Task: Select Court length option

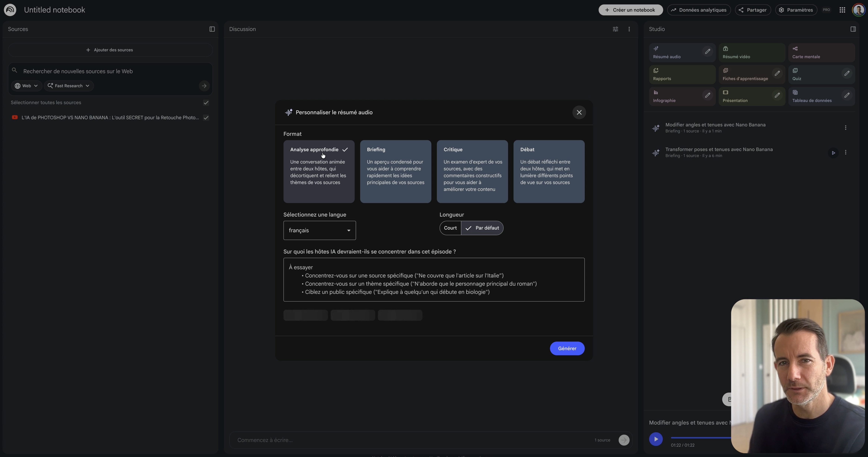Action: click(450, 228)
